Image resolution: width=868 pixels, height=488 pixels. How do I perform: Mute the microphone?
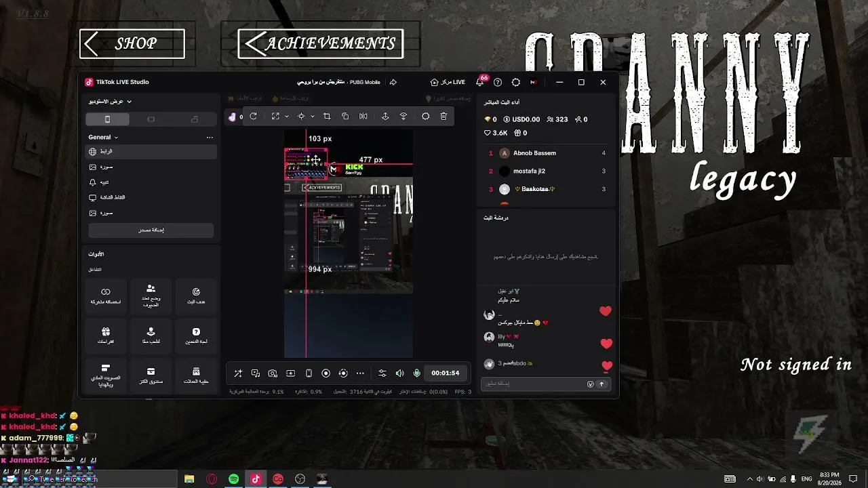pos(417,373)
